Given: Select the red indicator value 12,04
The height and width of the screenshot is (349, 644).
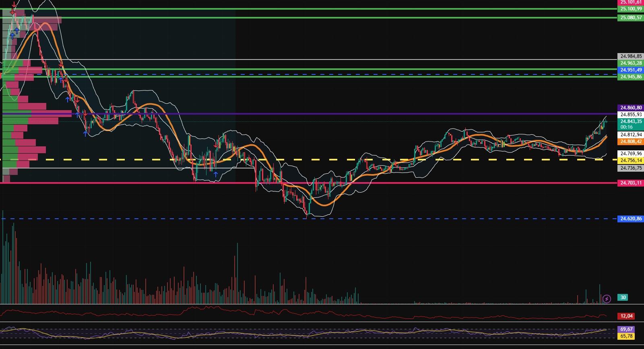Looking at the screenshot, I should pos(626,316).
